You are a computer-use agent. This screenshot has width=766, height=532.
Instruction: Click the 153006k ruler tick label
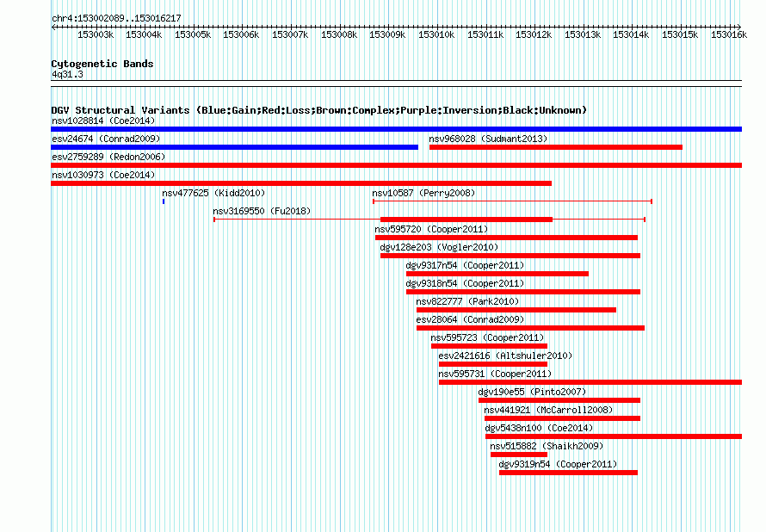pyautogui.click(x=241, y=34)
